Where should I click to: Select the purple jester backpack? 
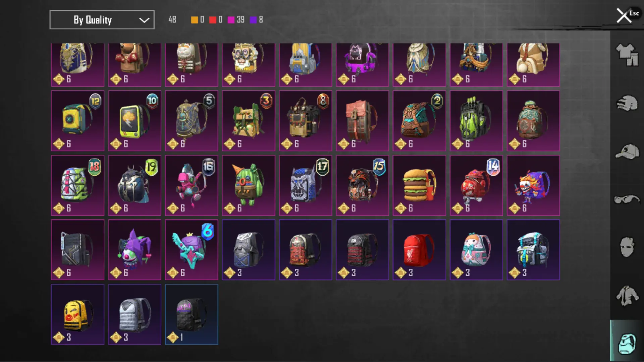135,250
